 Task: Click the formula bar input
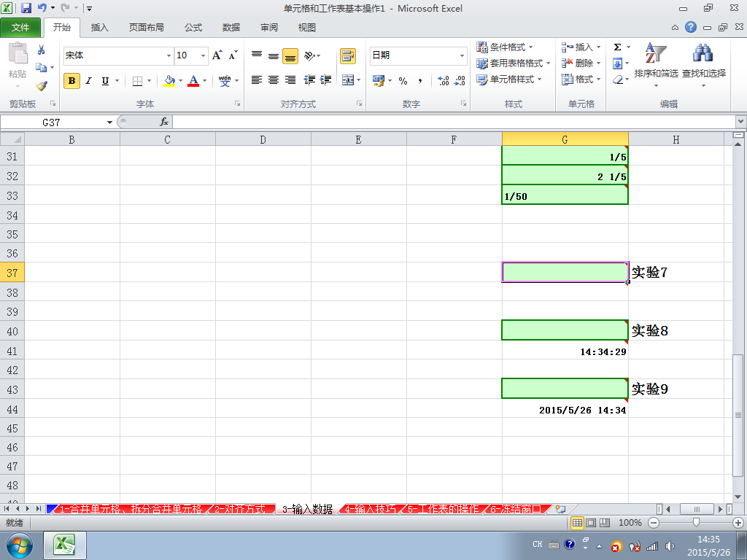[x=454, y=122]
